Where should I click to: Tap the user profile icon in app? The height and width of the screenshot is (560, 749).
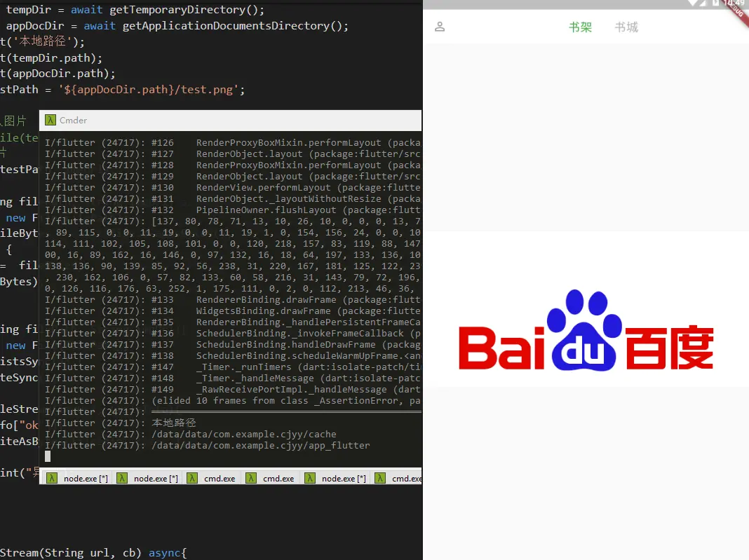click(440, 27)
